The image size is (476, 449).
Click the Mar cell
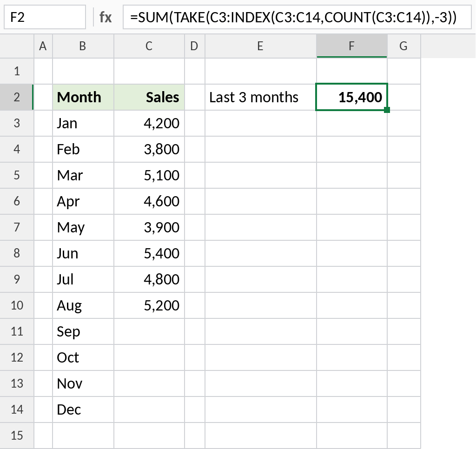point(83,175)
